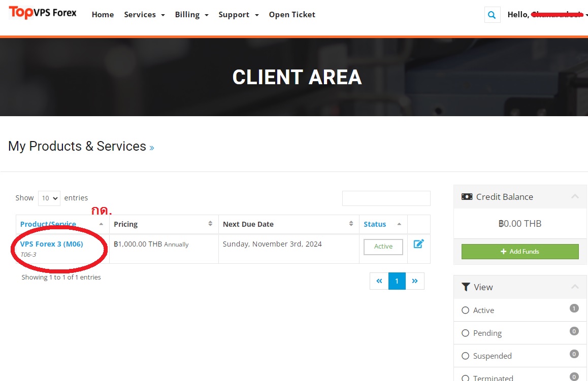Open the VPS Forex 3 (M06) service link

(51, 244)
